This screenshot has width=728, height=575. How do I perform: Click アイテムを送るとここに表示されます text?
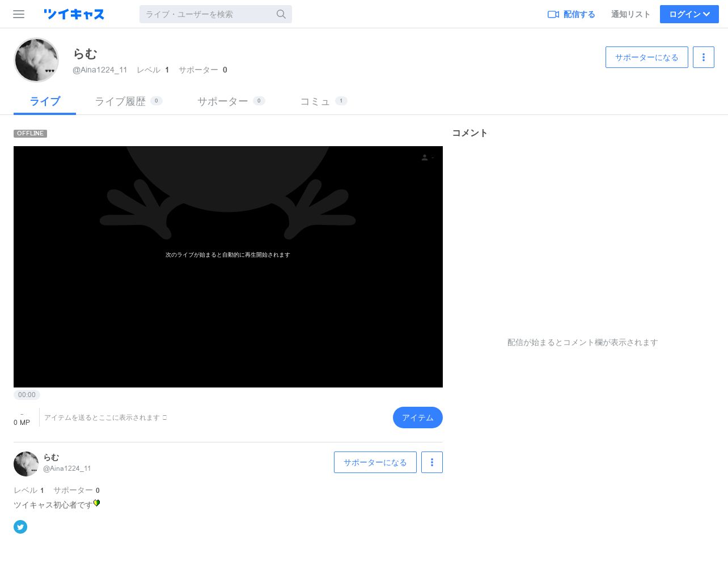(102, 418)
